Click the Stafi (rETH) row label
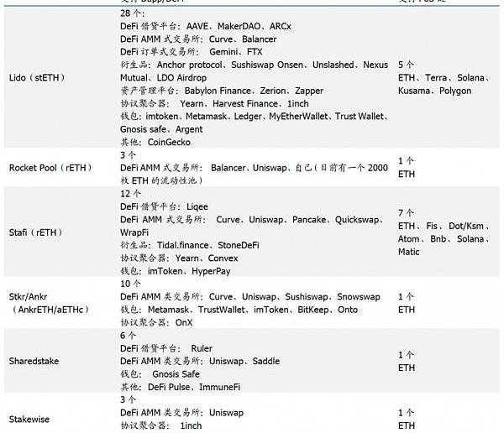Screen dimensions: 504x433 (35, 232)
